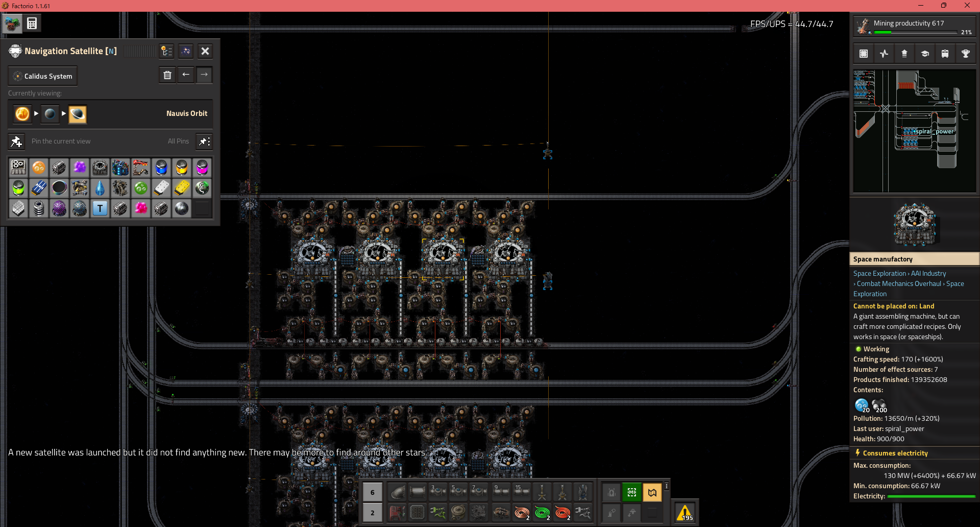The height and width of the screenshot is (527, 980).
Task: Expand the shortcut bar three-dot menu
Action: [666, 487]
